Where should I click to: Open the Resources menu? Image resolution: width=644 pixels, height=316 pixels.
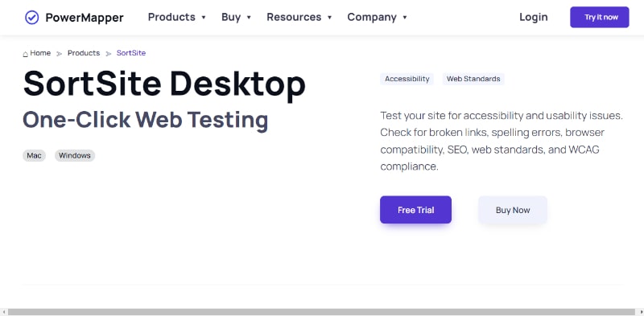(294, 17)
